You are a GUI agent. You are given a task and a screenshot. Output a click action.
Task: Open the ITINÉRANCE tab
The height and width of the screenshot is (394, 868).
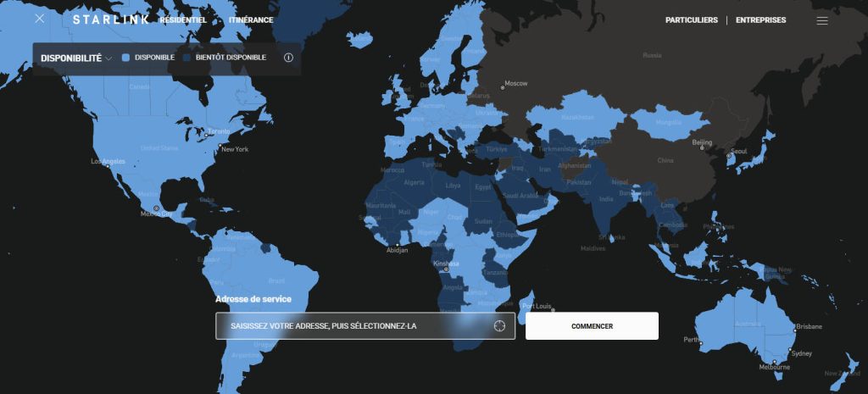(x=251, y=19)
